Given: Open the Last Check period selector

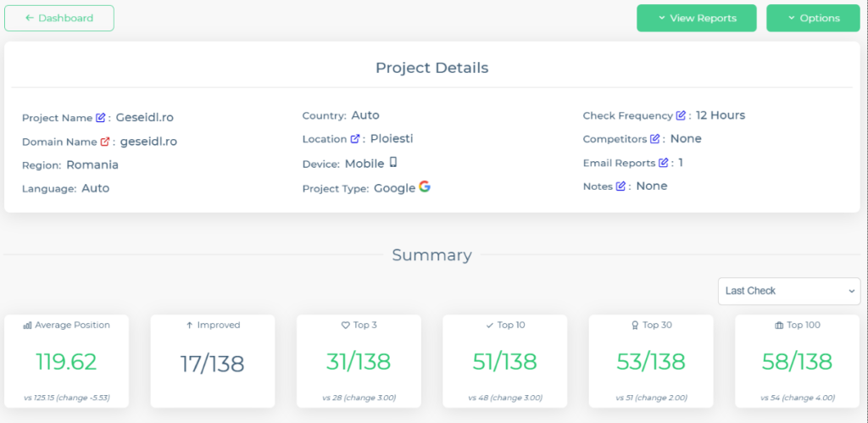Looking at the screenshot, I should [788, 291].
